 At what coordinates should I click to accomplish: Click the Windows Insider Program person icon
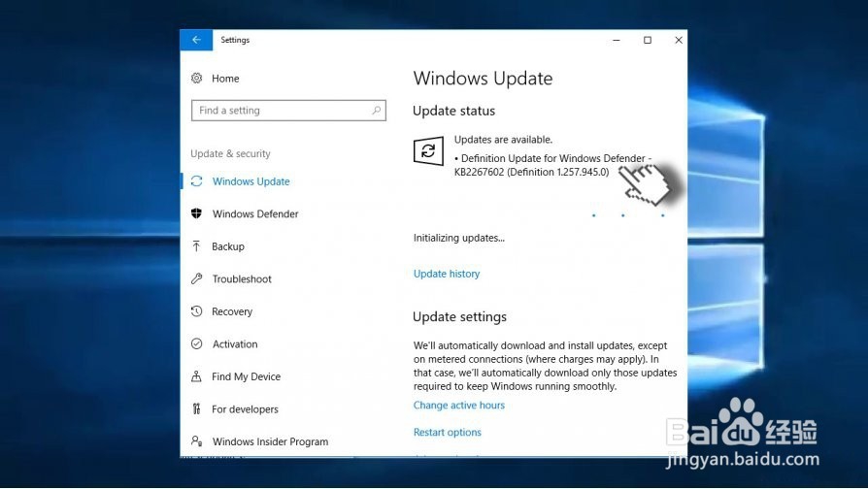point(196,440)
